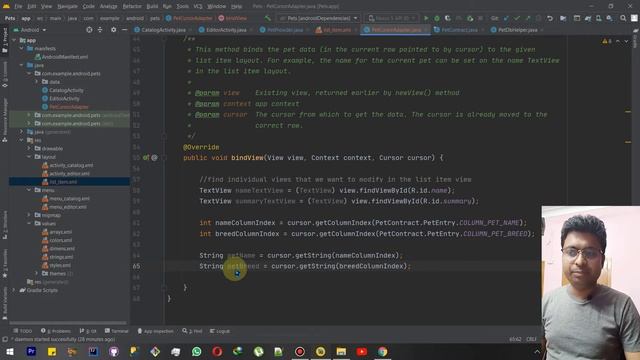This screenshot has height=360, width=640.
Task: Open Project tool window side tab
Action: point(4,40)
